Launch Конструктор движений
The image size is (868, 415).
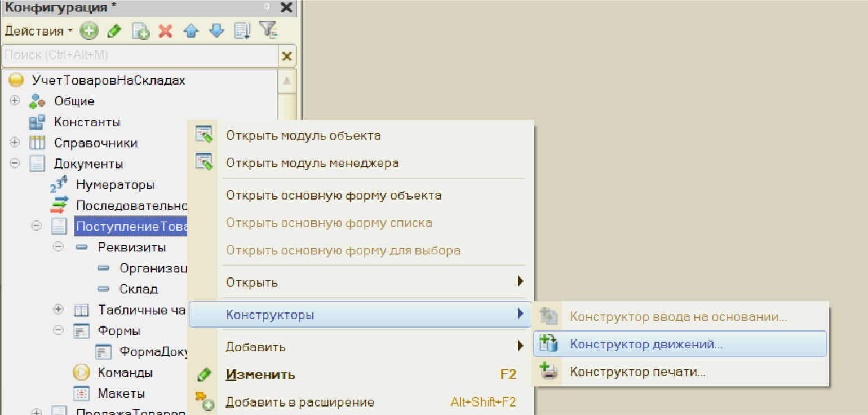click(x=680, y=344)
